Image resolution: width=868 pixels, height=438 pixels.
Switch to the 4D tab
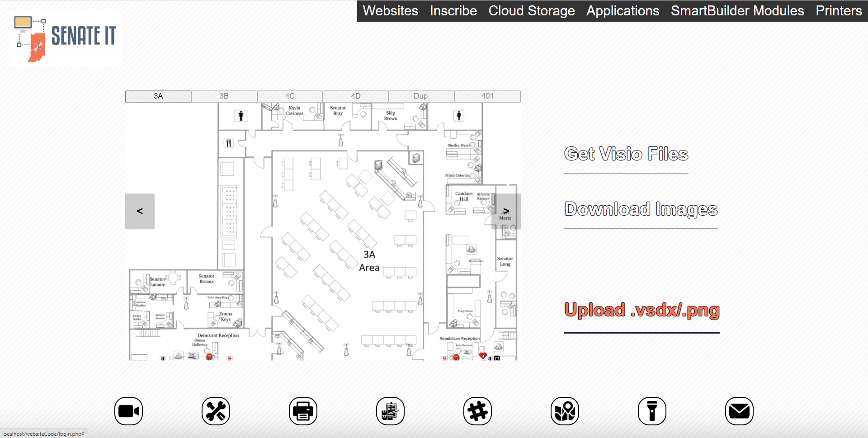click(x=356, y=96)
